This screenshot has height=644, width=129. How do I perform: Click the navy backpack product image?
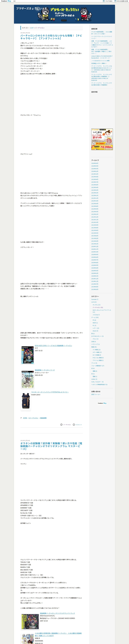pyautogui.click(x=26, y=401)
